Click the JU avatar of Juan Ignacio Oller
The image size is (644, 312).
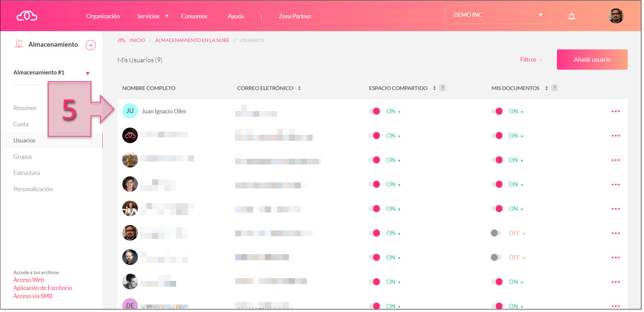coord(130,111)
